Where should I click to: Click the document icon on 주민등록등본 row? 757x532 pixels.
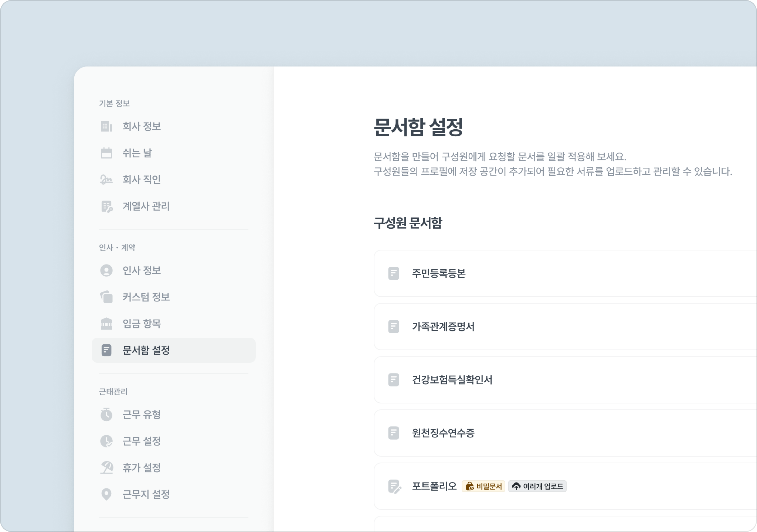(x=394, y=273)
